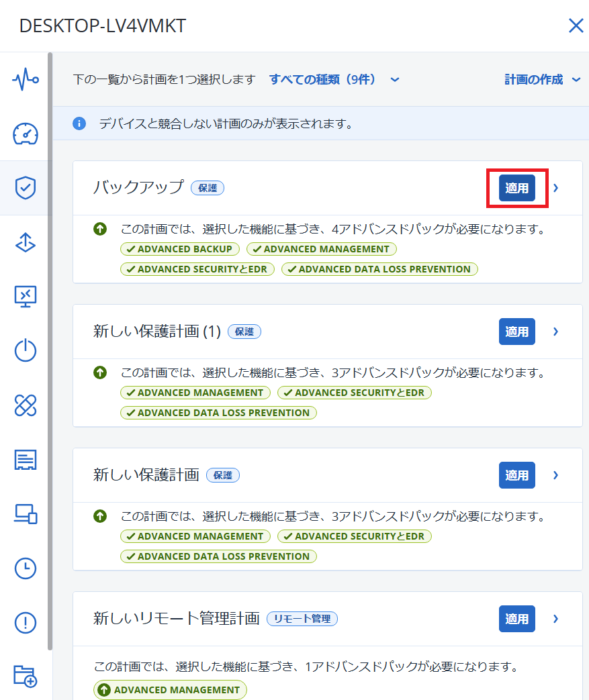Image resolution: width=589 pixels, height=700 pixels.
Task: Click the ADVANCED BACKUP badge
Action: pyautogui.click(x=179, y=249)
